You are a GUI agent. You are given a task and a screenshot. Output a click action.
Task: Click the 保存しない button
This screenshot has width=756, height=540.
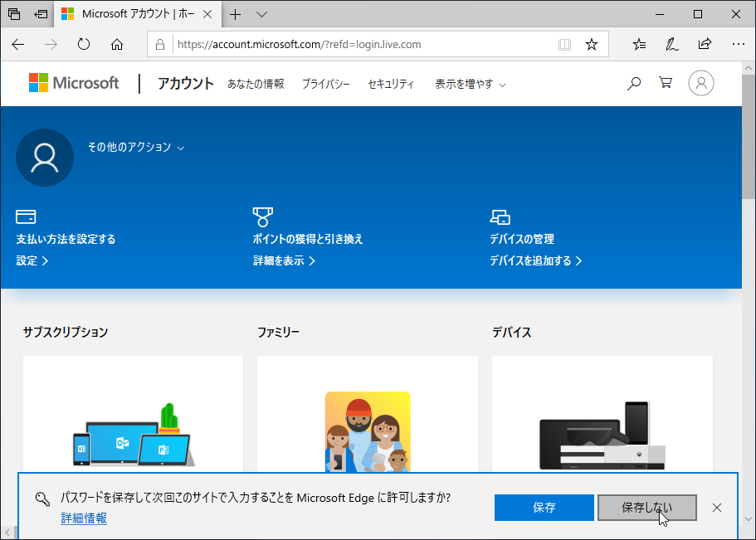[647, 508]
